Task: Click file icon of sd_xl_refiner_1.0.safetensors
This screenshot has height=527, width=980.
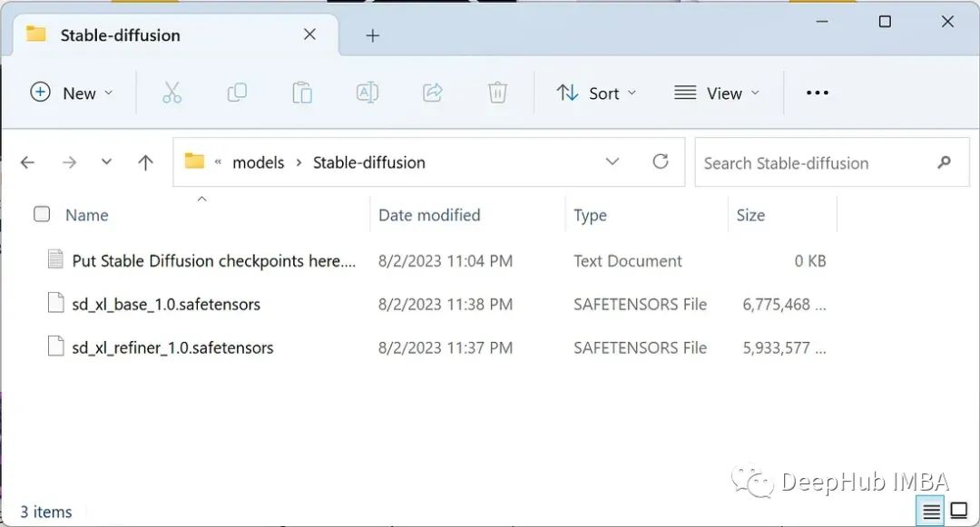Action: click(55, 346)
